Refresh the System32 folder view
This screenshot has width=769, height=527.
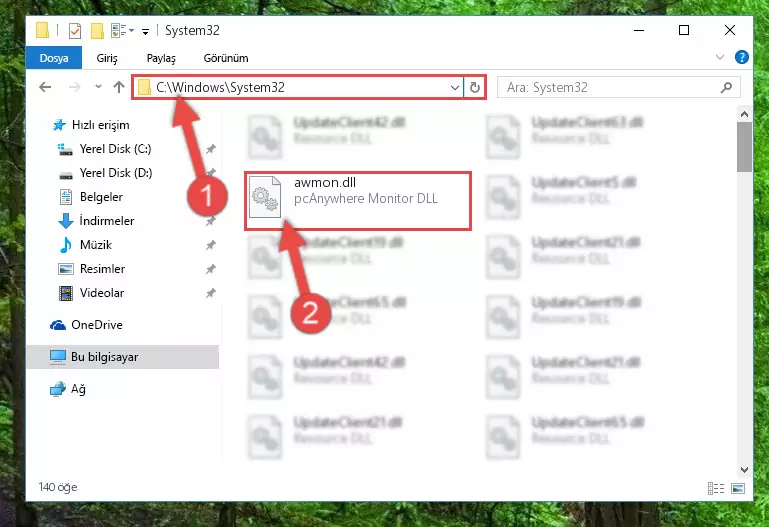point(474,87)
